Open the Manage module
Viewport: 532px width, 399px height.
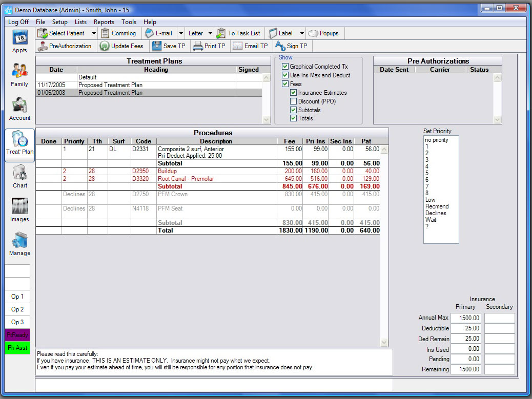pyautogui.click(x=19, y=244)
